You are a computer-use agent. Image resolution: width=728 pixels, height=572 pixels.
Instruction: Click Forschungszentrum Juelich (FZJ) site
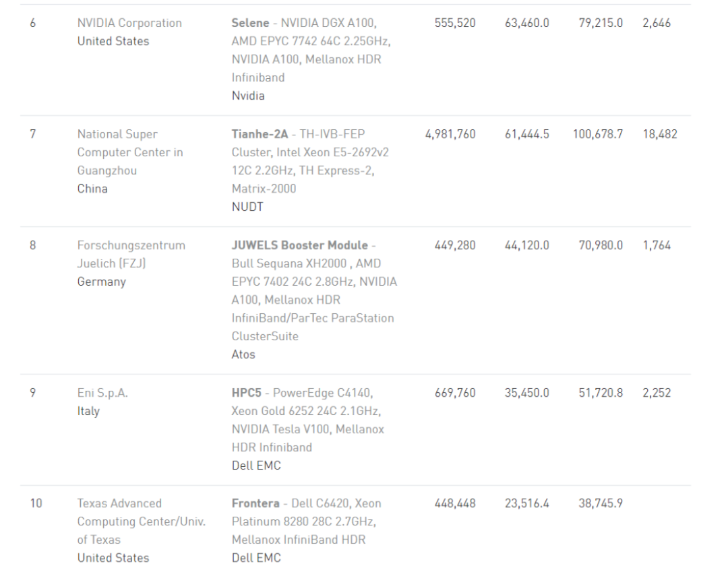coord(131,254)
